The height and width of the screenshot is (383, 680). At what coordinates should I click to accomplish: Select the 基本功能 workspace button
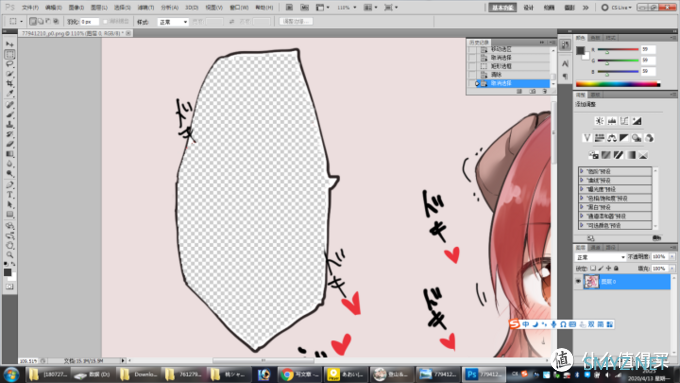[x=502, y=7]
